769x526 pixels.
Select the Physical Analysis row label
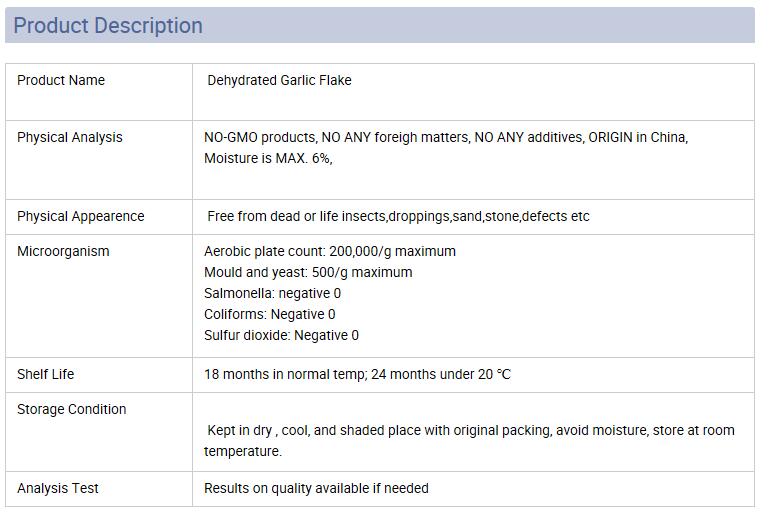[x=70, y=138]
